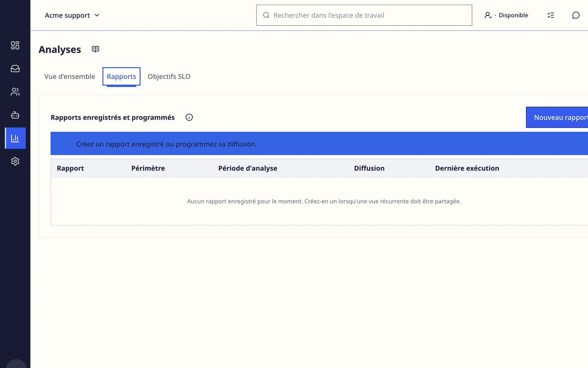
Task: Click the Rapport column header
Action: [70, 168]
